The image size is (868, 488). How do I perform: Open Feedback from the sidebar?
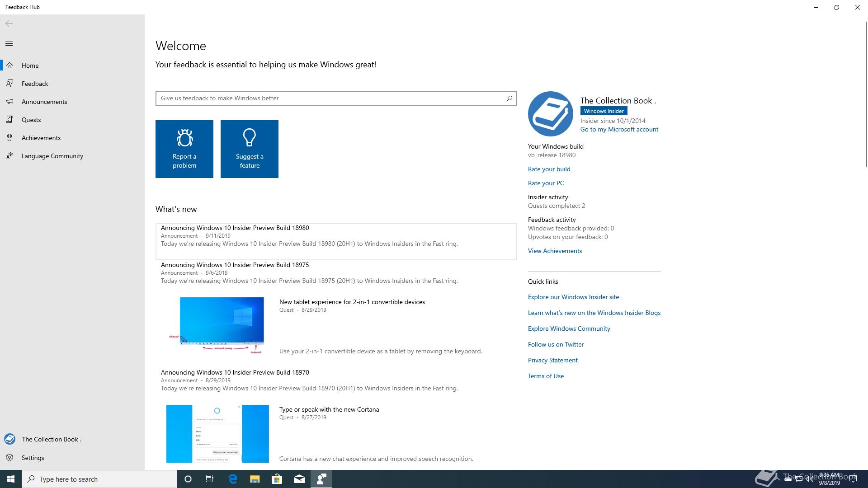35,84
